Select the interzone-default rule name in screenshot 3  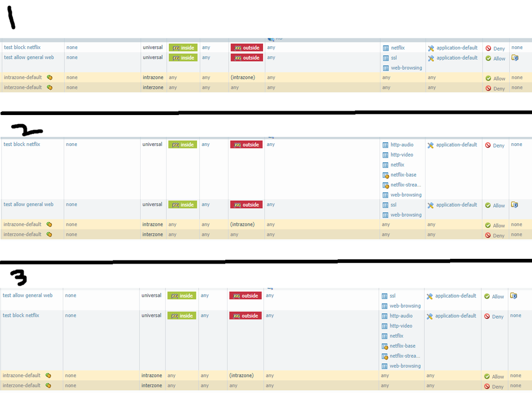pos(21,386)
